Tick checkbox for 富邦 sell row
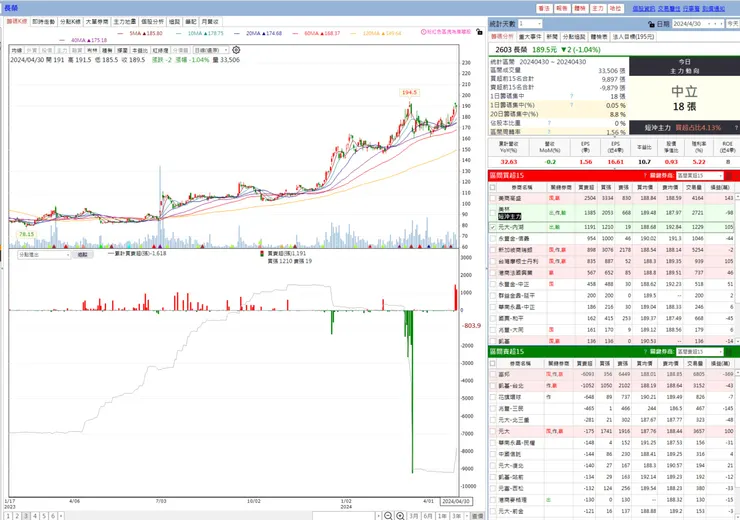 point(493,374)
